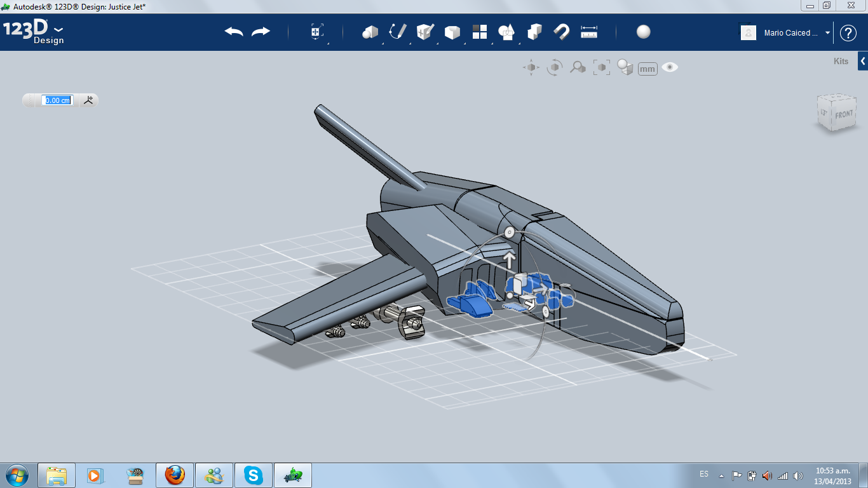This screenshot has width=868, height=488.
Task: Select the Orbit view tool
Action: (x=555, y=67)
